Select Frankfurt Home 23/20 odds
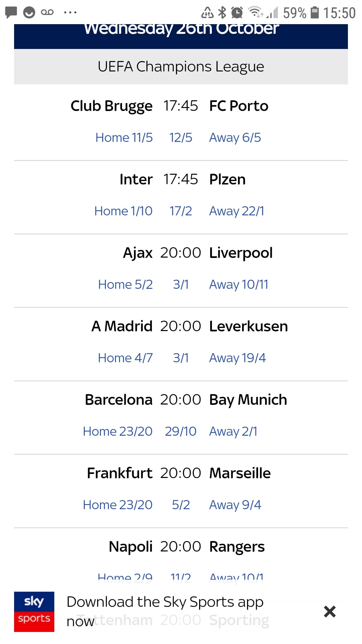This screenshot has height=644, width=362. (x=118, y=505)
